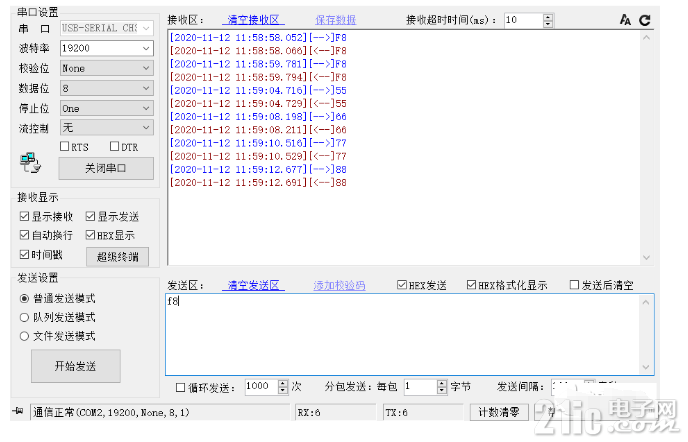
Task: Toggle HEX显示 checkbox
Action: (90, 235)
